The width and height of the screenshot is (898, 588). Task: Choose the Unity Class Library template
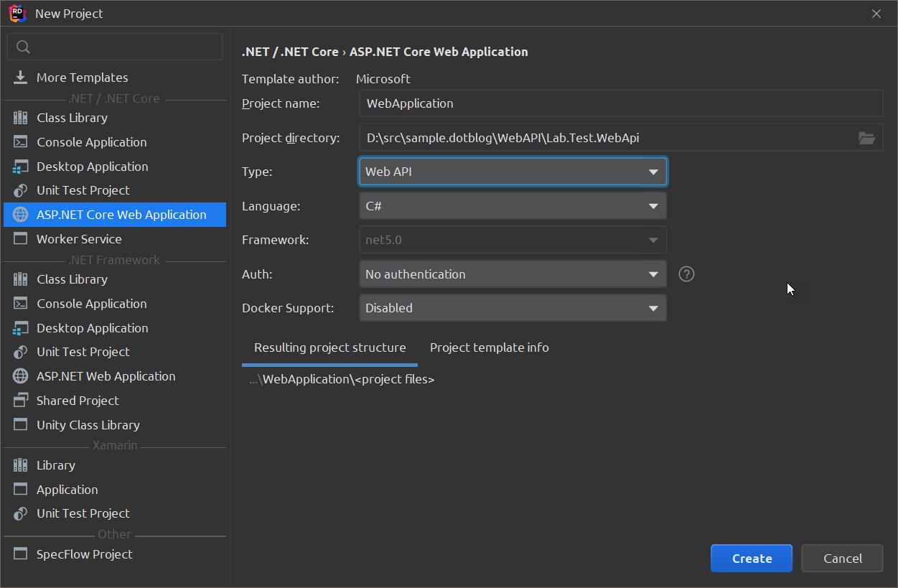(88, 424)
